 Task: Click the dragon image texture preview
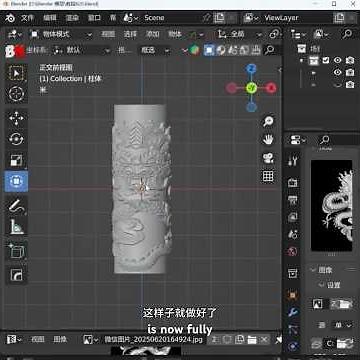(332, 205)
